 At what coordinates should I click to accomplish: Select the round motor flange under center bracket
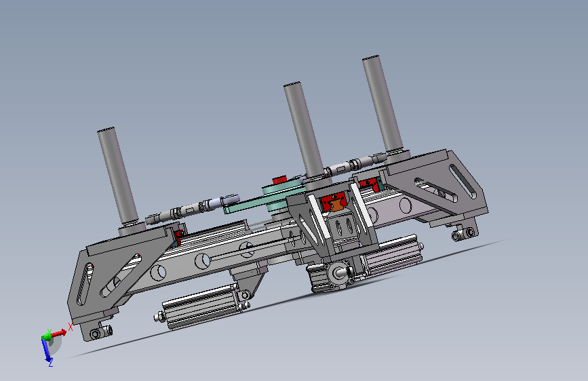click(x=339, y=273)
